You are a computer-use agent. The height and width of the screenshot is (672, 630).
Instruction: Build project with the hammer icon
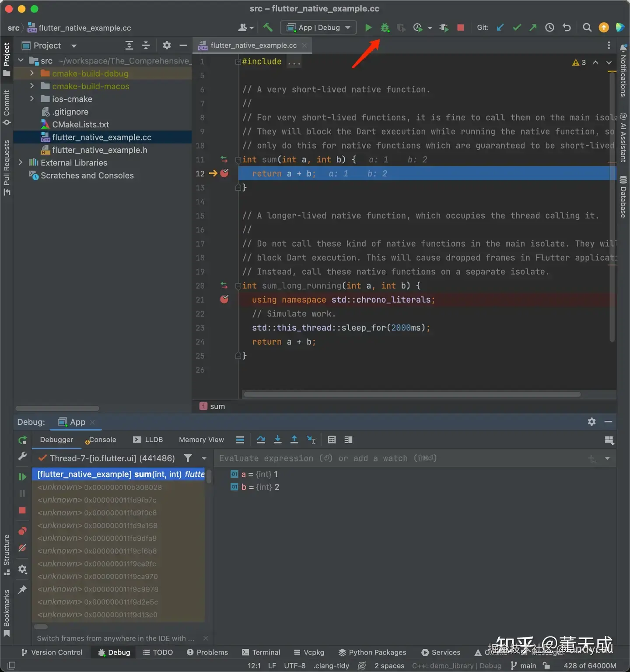click(268, 28)
